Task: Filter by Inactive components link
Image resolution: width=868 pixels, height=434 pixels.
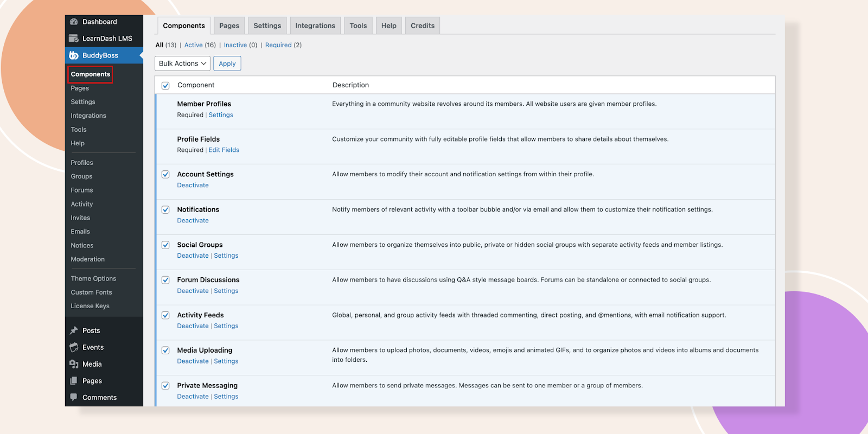Action: pyautogui.click(x=235, y=45)
